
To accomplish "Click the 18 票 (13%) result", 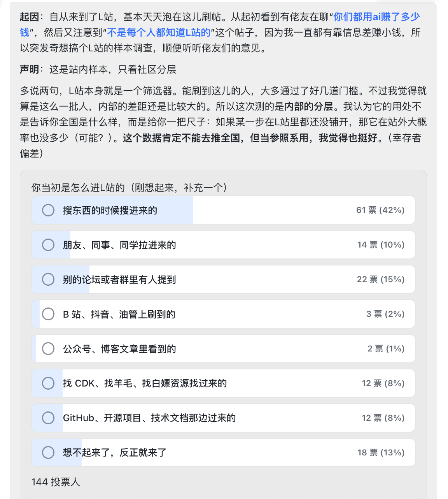I will 381,453.
